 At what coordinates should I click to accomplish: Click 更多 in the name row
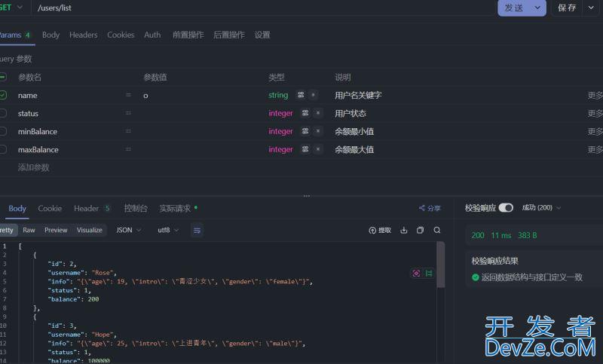[595, 95]
